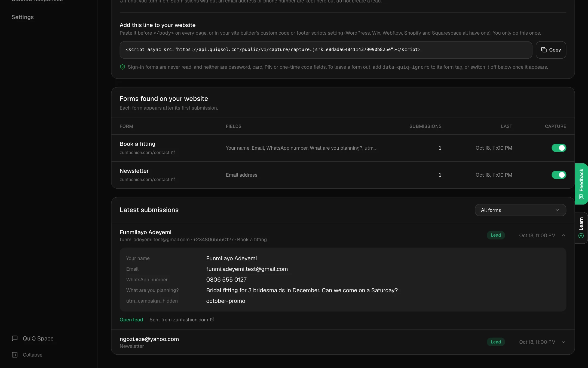Click the CAPTURE column header
The image size is (588, 368).
(555, 126)
